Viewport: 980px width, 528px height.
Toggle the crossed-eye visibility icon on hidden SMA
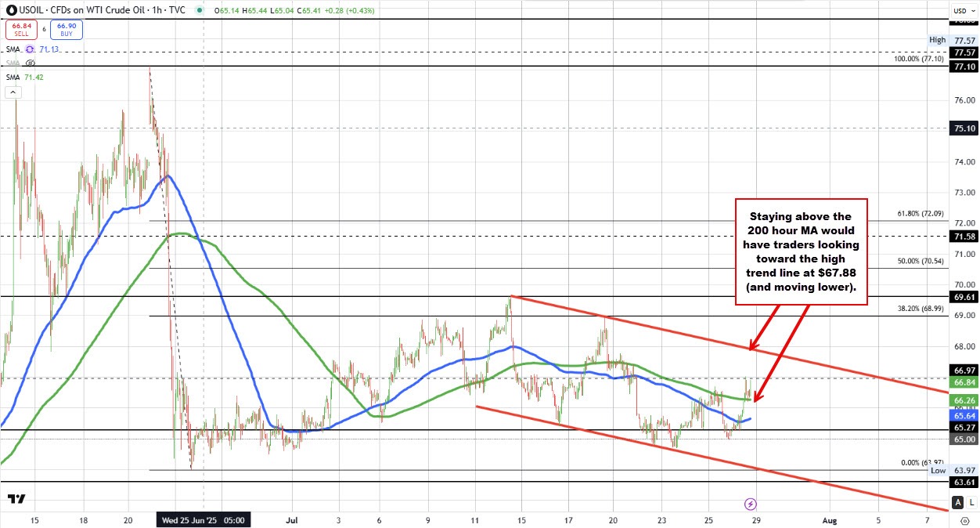[x=31, y=62]
